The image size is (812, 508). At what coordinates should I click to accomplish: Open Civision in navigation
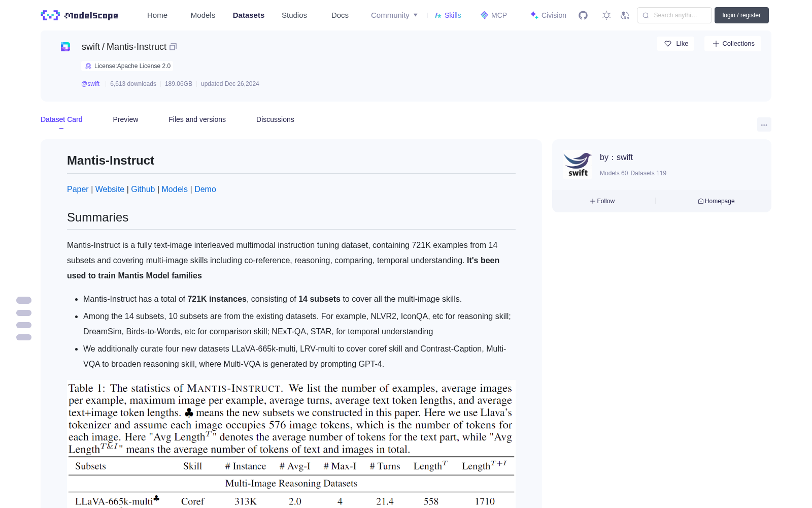coord(548,15)
